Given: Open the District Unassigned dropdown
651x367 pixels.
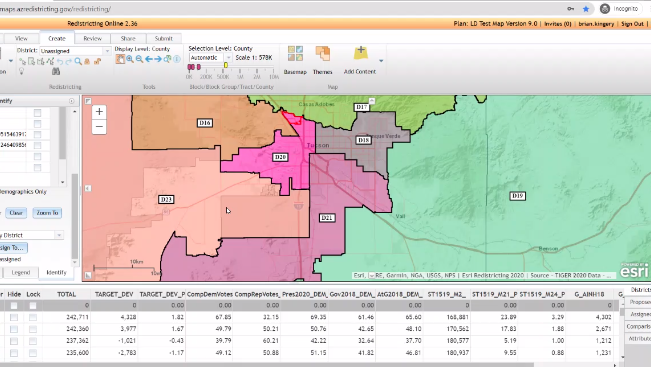Looking at the screenshot, I should coord(108,51).
